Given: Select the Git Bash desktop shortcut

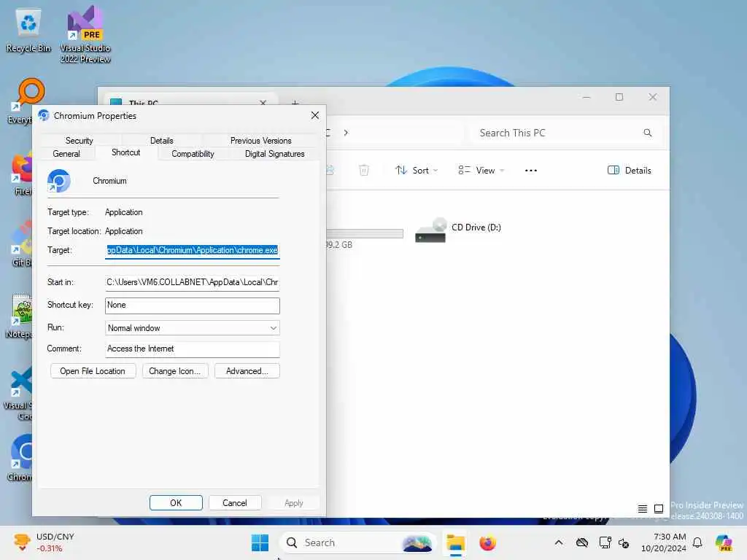Looking at the screenshot, I should click(x=22, y=244).
